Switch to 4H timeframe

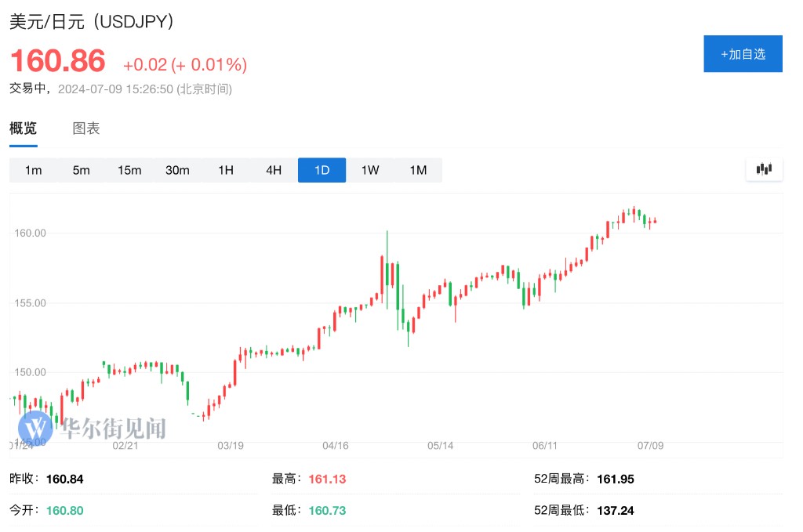pos(274,170)
